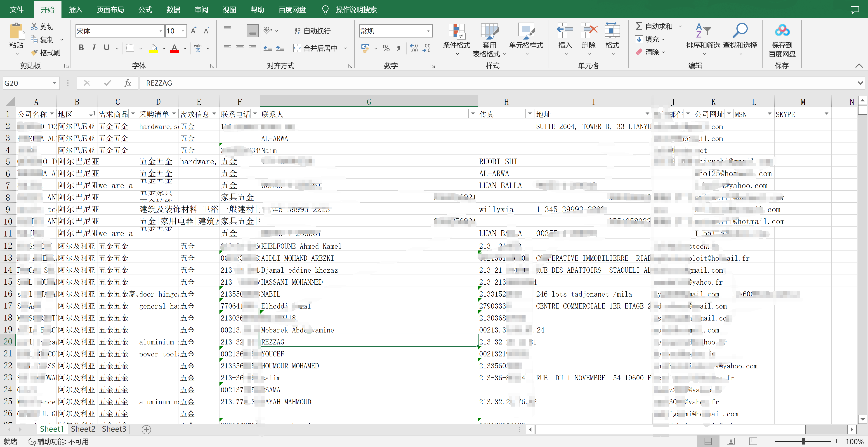Align text left
The image size is (868, 447).
(x=227, y=48)
